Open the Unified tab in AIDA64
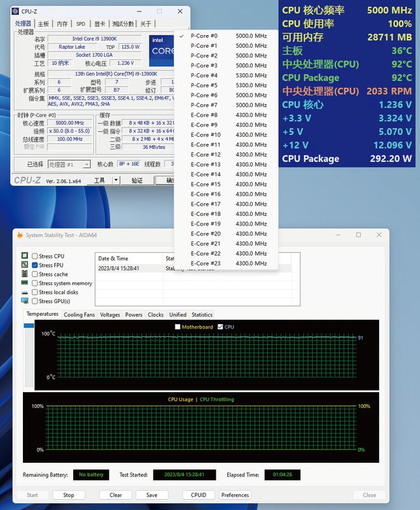The image size is (420, 510). pyautogui.click(x=178, y=315)
